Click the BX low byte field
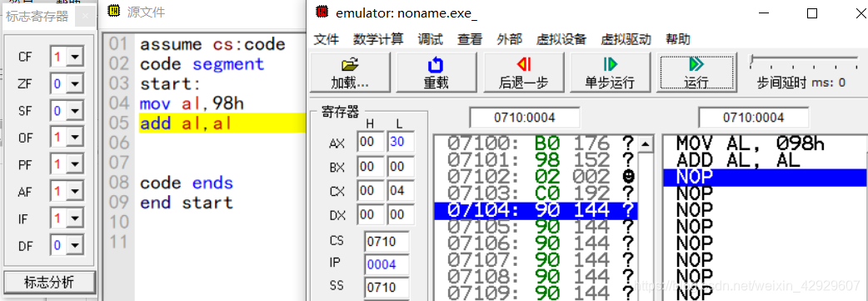 pos(400,166)
